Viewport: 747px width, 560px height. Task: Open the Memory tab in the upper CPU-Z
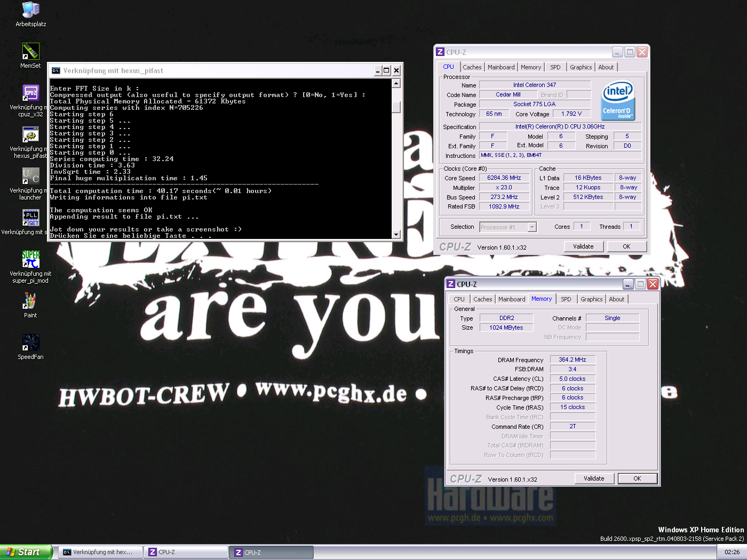click(530, 67)
